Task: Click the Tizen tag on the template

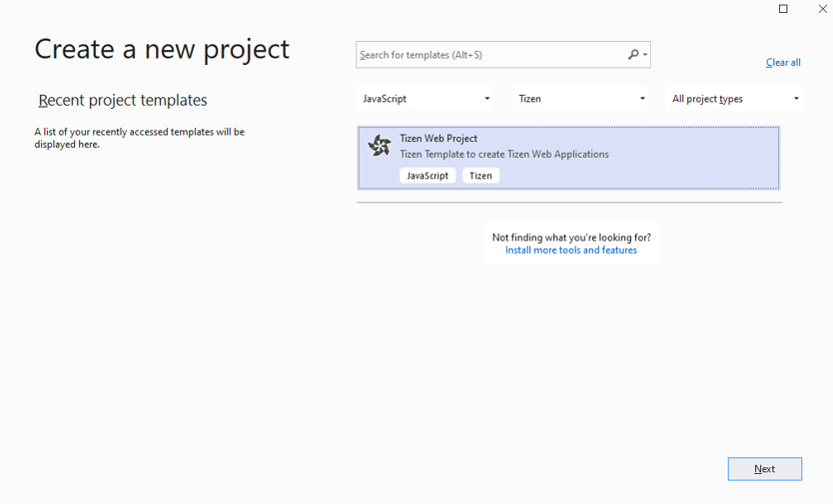Action: [480, 176]
